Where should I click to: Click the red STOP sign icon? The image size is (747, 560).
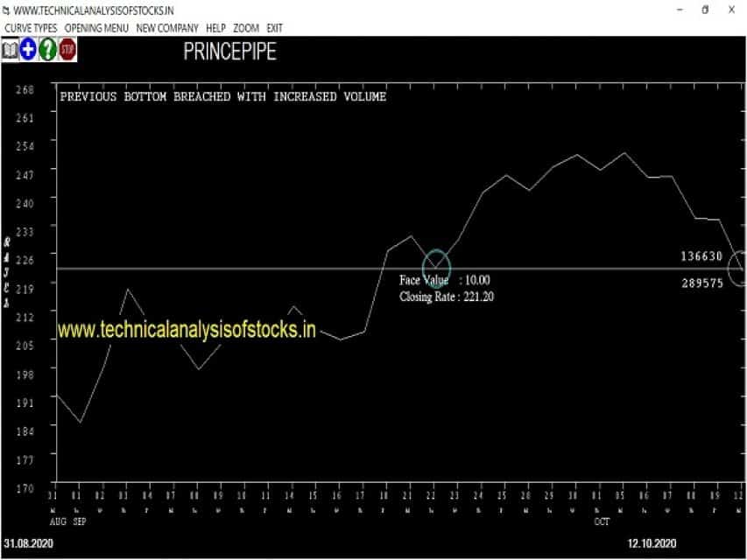[67, 50]
